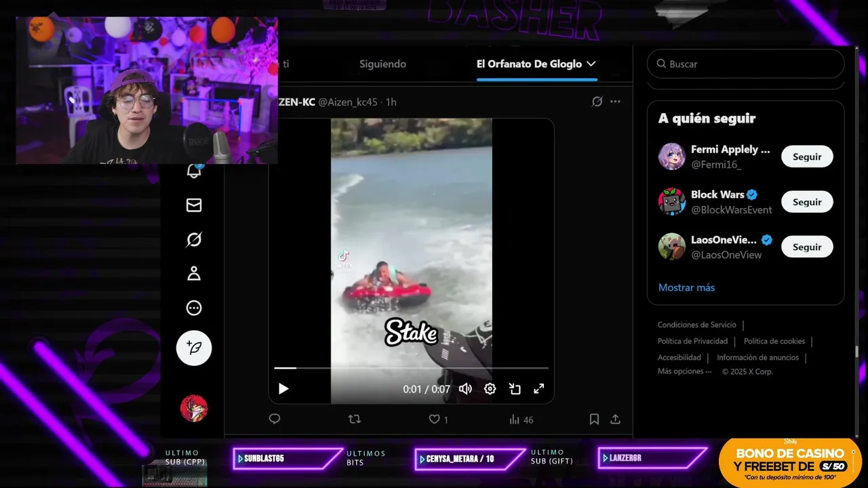
Task: Bookmark the post
Action: [x=594, y=419]
